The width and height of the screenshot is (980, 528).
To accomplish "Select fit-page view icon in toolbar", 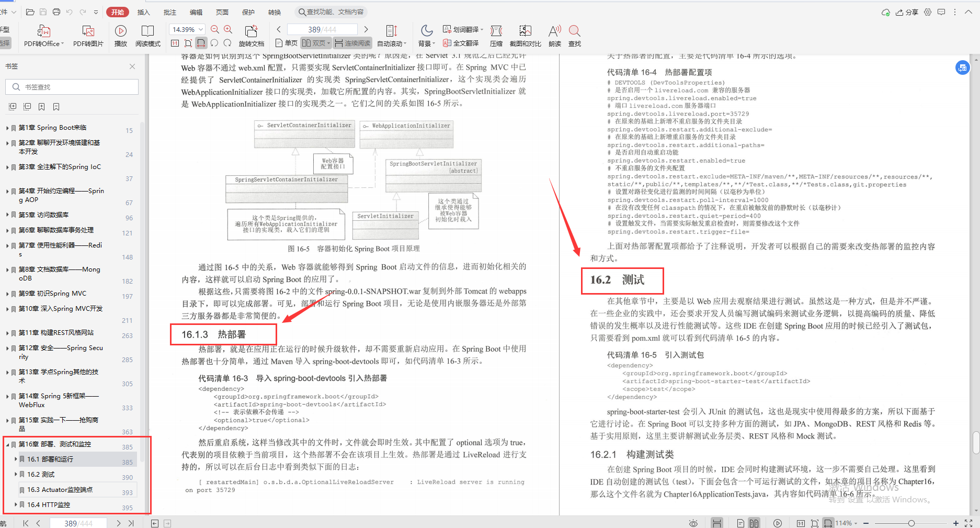I will 188,43.
